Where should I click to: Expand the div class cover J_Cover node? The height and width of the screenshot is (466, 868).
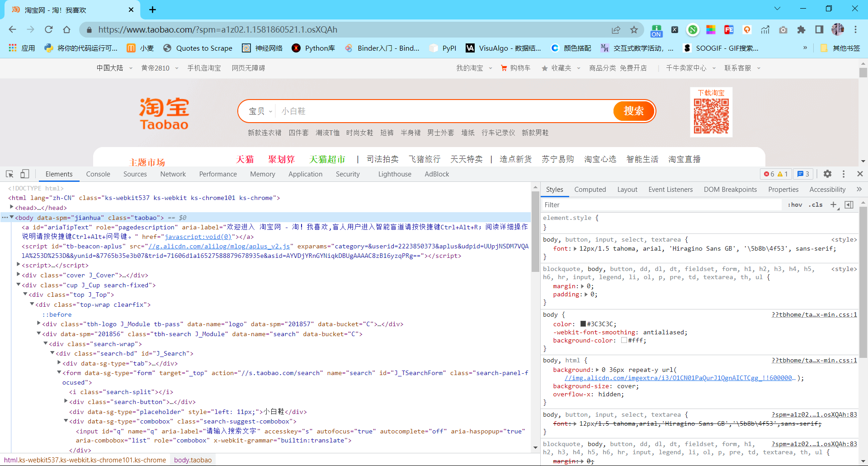19,275
